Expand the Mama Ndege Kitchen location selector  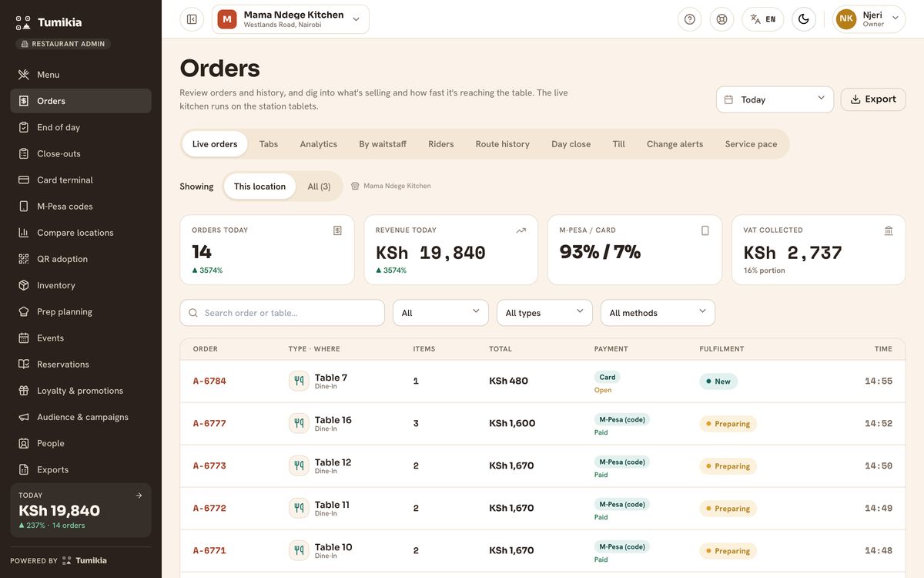click(x=290, y=19)
